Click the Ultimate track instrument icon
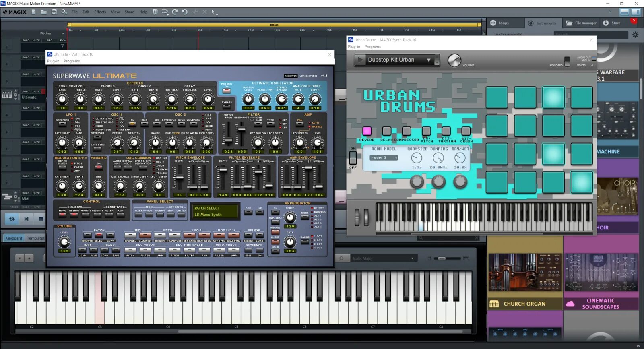 pyautogui.click(x=7, y=95)
